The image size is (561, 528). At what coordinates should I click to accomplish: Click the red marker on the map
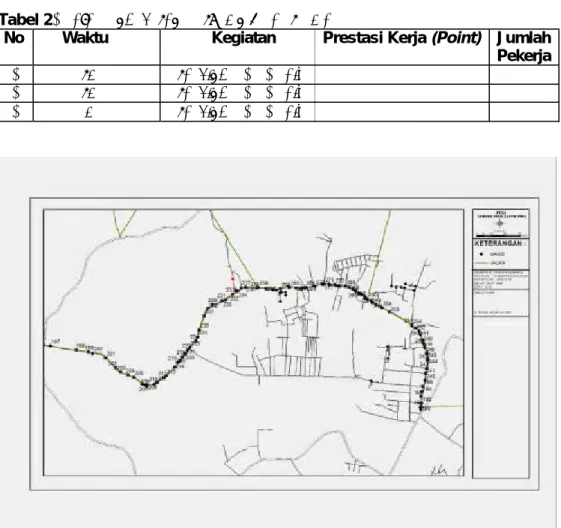(x=233, y=279)
